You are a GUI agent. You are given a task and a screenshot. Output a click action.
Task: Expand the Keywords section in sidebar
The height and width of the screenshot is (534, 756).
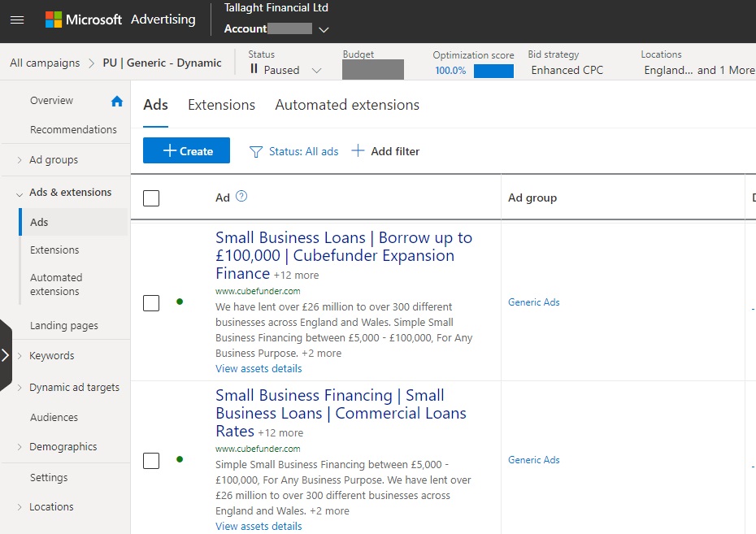pyautogui.click(x=20, y=356)
